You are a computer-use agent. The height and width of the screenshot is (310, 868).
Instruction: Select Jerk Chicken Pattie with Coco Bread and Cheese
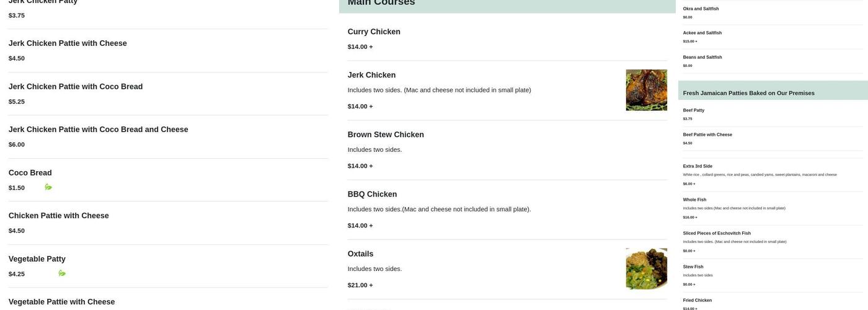(x=98, y=130)
